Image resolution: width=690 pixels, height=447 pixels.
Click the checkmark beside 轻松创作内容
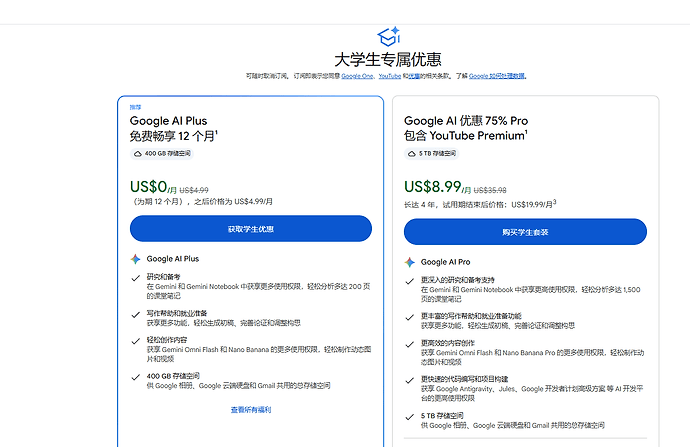click(x=136, y=341)
